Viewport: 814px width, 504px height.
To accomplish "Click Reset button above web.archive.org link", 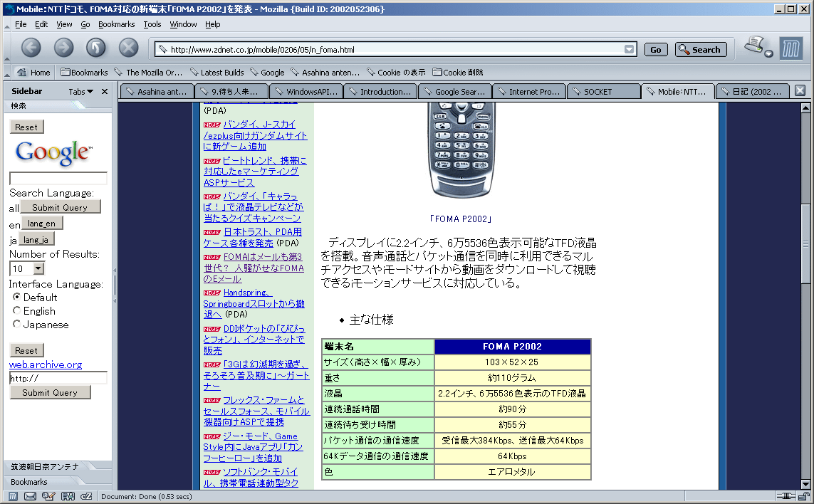I will point(26,350).
